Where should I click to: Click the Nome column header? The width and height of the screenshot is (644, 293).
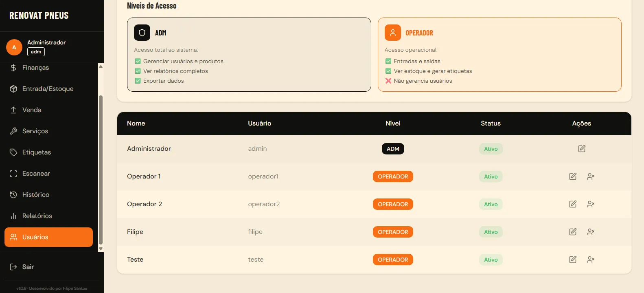(136, 123)
